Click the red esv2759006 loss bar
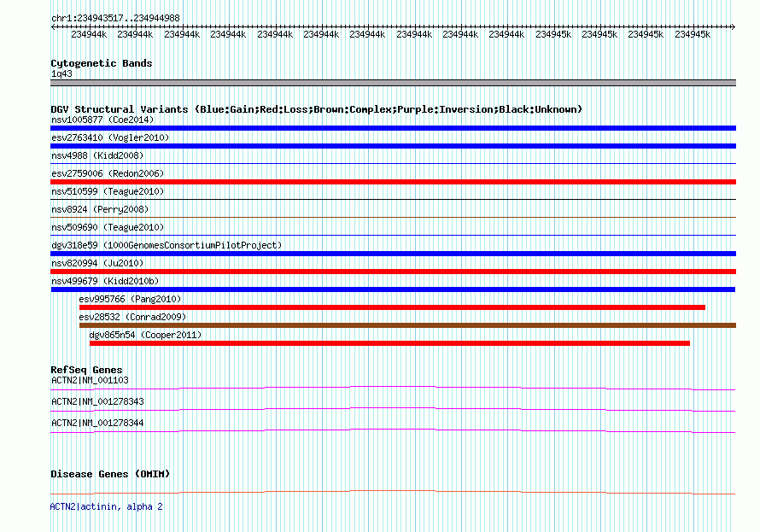 [x=393, y=182]
